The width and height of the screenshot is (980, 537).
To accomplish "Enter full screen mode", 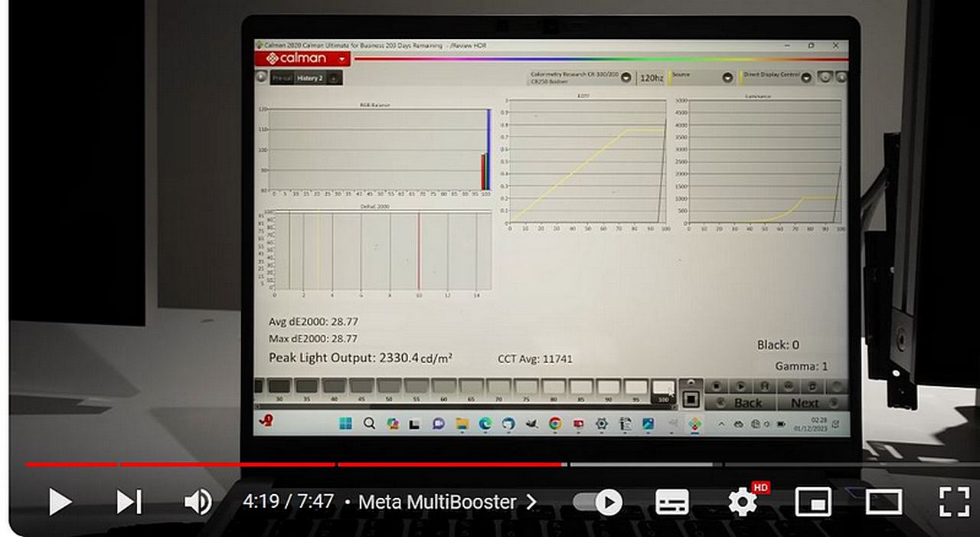I will 954,503.
